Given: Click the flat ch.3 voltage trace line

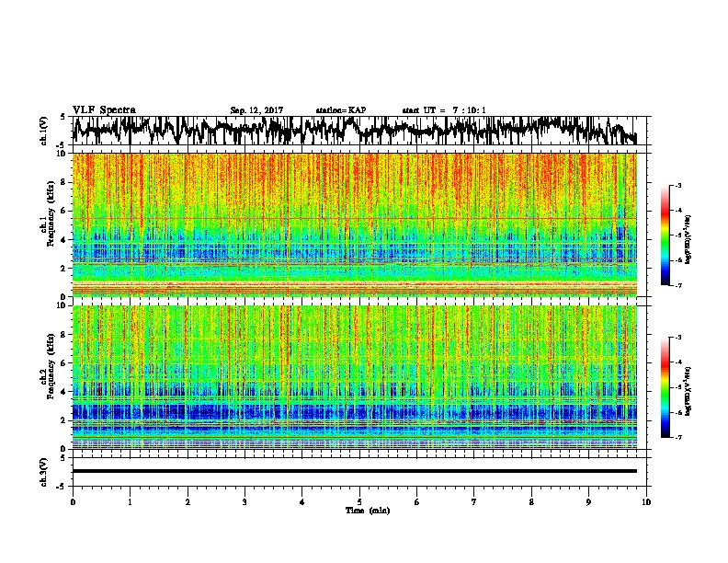Looking at the screenshot, I should click(x=354, y=471).
